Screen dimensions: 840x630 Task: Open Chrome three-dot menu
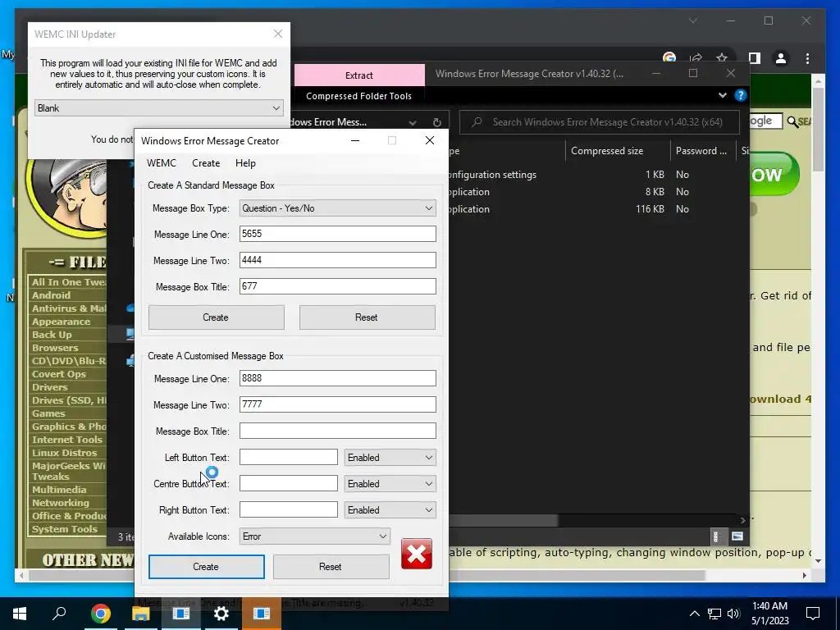pos(807,58)
